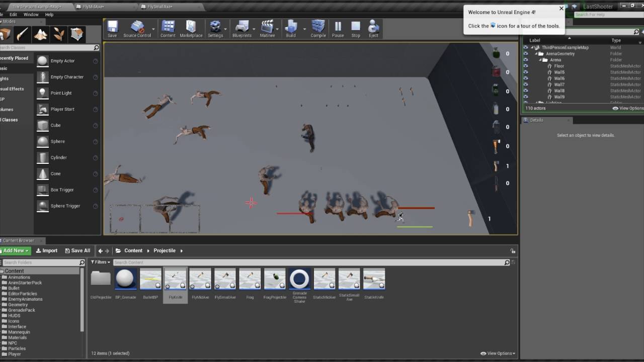
Task: Select Cube in placement list
Action: 68,125
